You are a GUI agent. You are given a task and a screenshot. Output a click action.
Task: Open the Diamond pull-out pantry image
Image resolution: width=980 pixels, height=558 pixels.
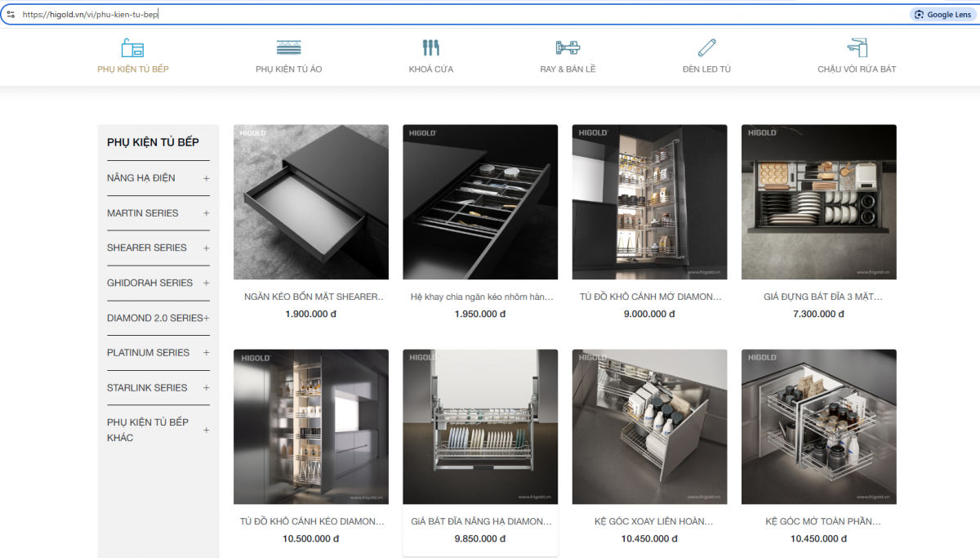[311, 426]
